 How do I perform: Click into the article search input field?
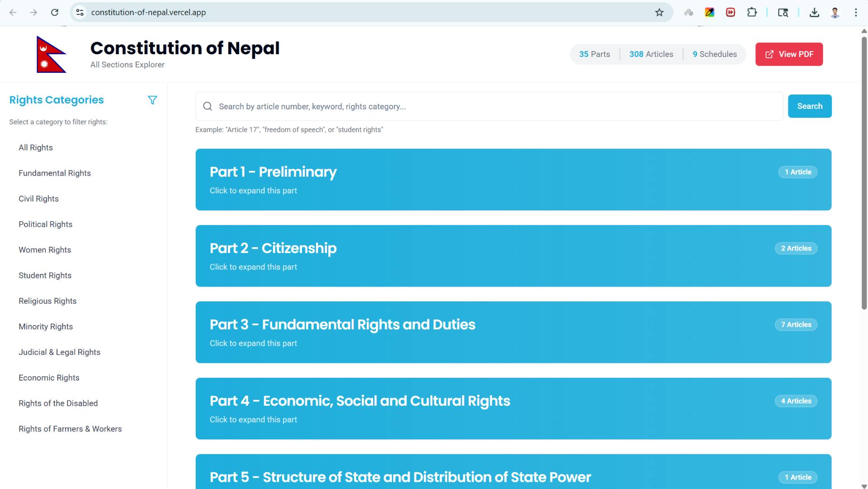tap(489, 106)
